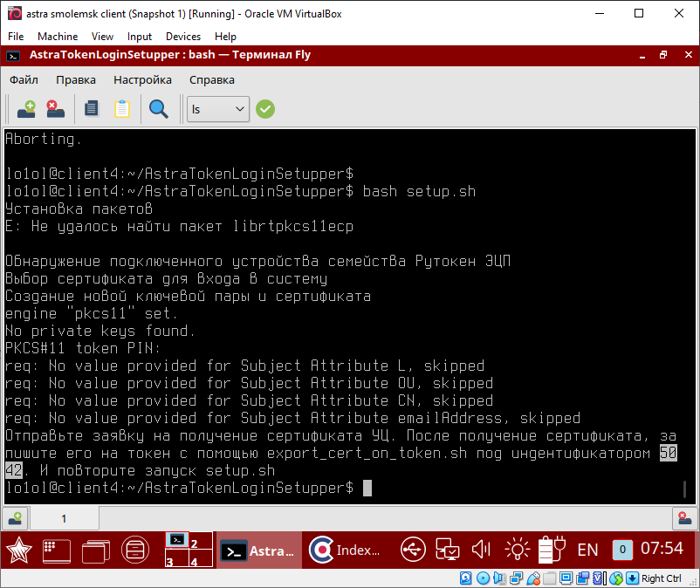The height and width of the screenshot is (588, 700).
Task: Add new tab from bottom tab bar
Action: tap(15, 518)
